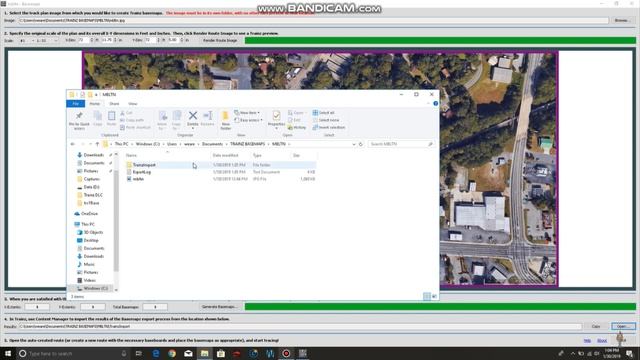
Task: Open the About link in Basemapz
Action: click(x=602, y=340)
